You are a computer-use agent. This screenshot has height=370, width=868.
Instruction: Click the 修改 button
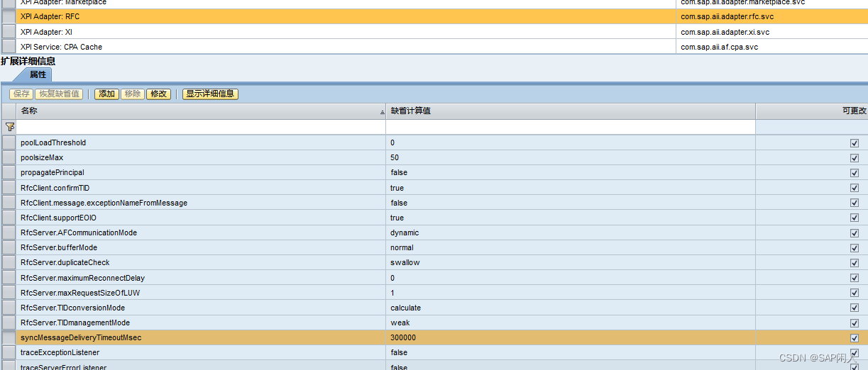pyautogui.click(x=158, y=94)
